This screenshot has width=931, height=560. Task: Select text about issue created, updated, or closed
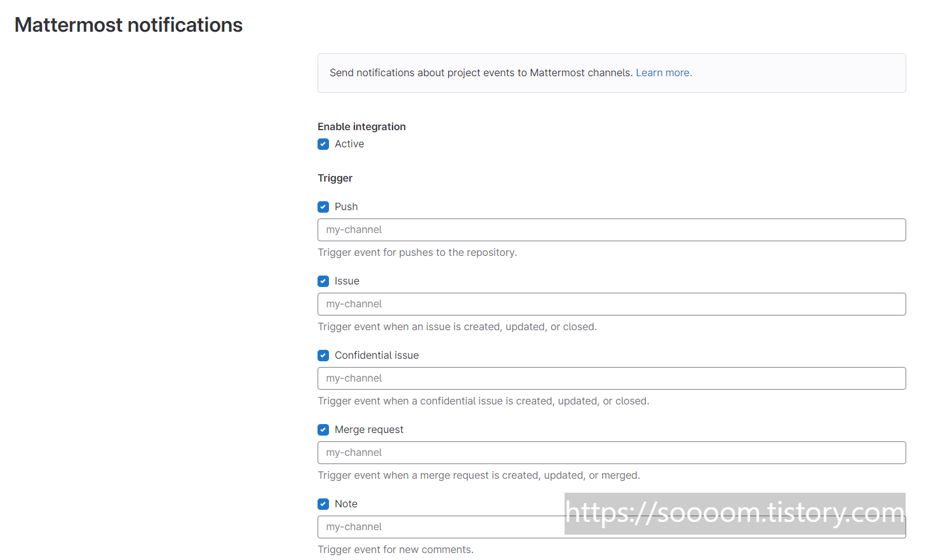click(x=457, y=327)
